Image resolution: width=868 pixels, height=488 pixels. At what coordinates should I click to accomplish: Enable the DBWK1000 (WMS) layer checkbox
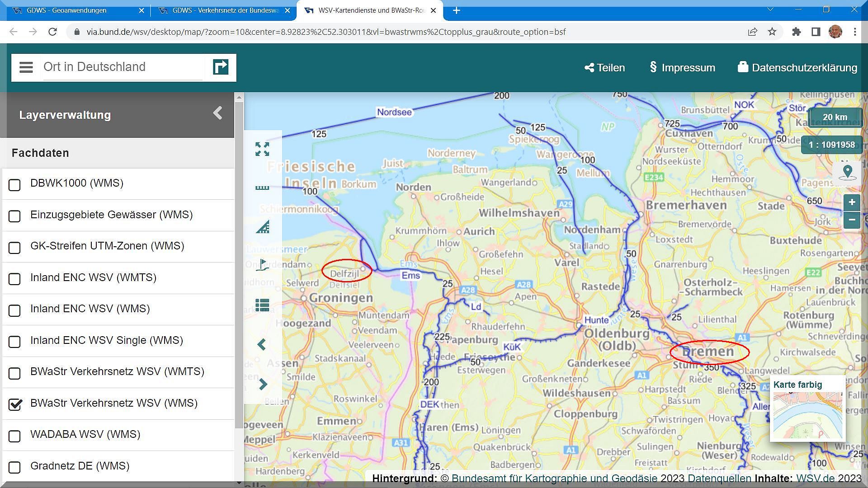(14, 185)
